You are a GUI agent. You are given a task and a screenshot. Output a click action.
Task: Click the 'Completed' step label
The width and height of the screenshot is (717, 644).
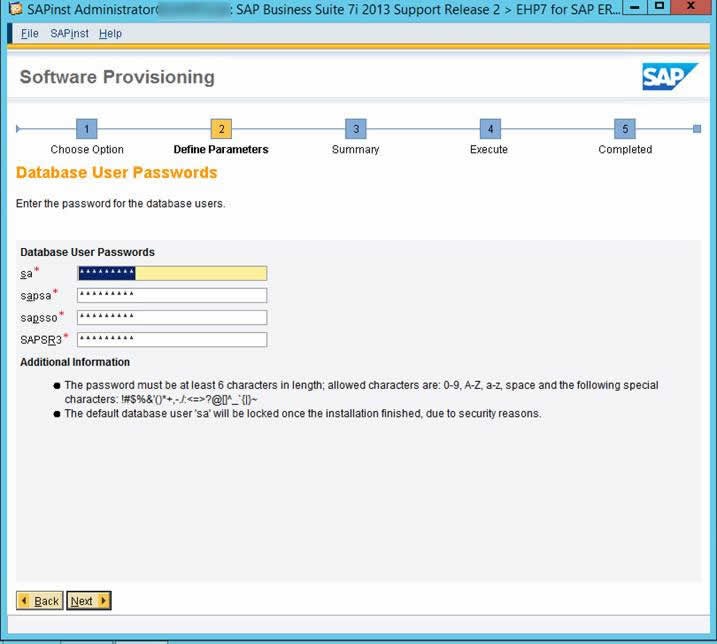point(625,150)
